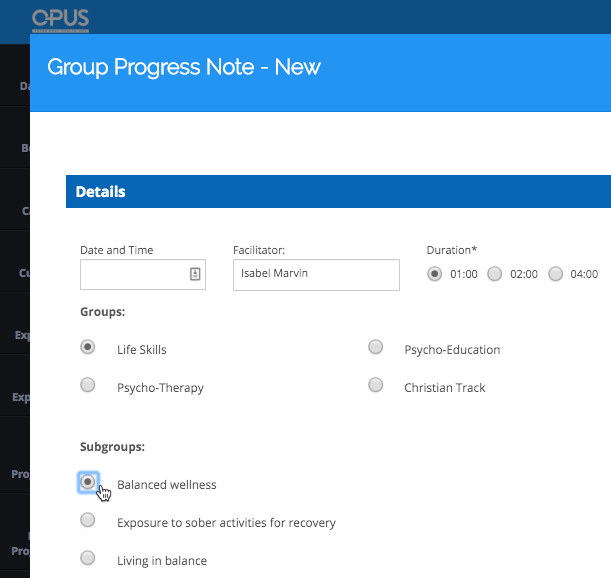This screenshot has width=611, height=578.
Task: Click the Group Progress Note - New title
Action: point(184,68)
